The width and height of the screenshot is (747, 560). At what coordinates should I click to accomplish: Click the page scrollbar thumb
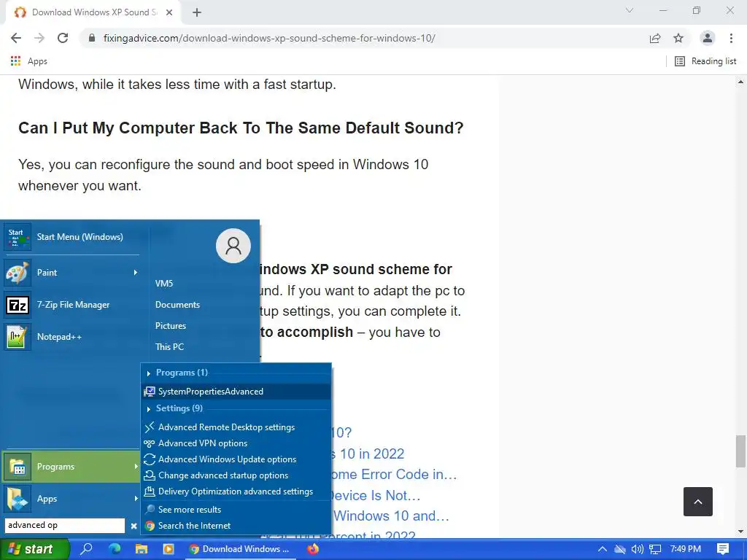point(740,451)
